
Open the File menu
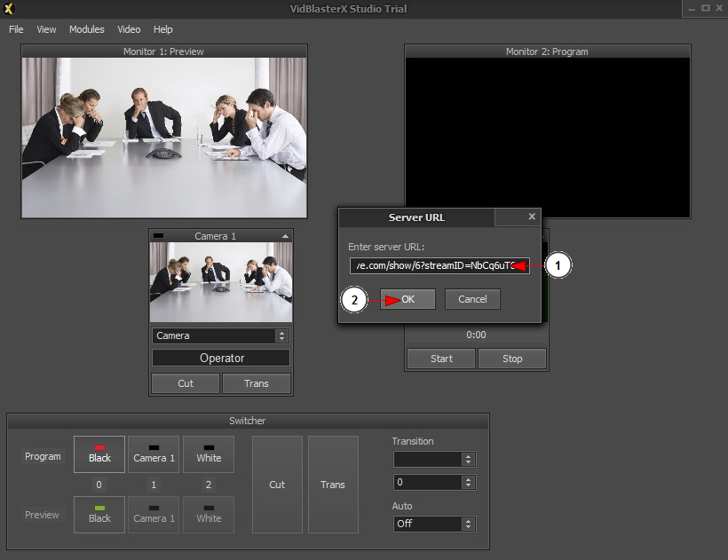[x=16, y=29]
